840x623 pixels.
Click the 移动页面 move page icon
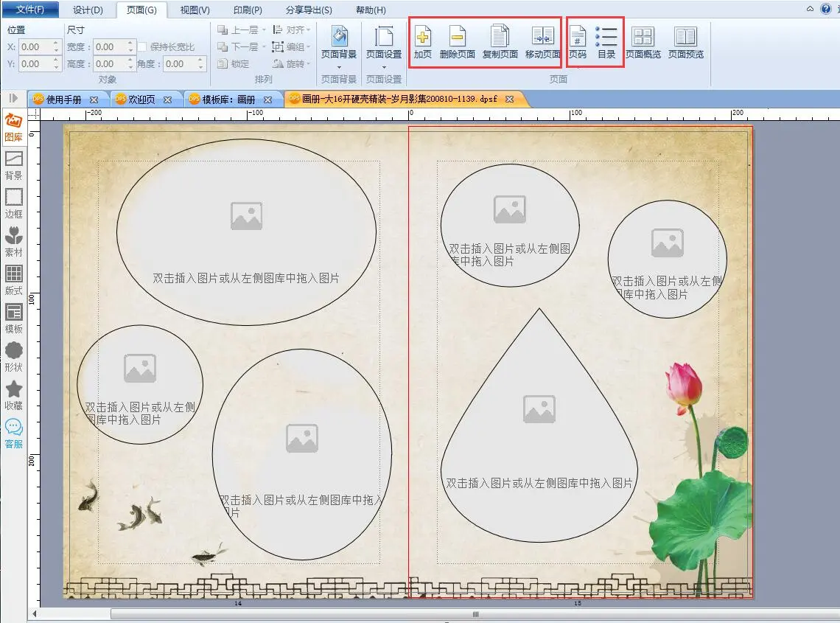[542, 42]
